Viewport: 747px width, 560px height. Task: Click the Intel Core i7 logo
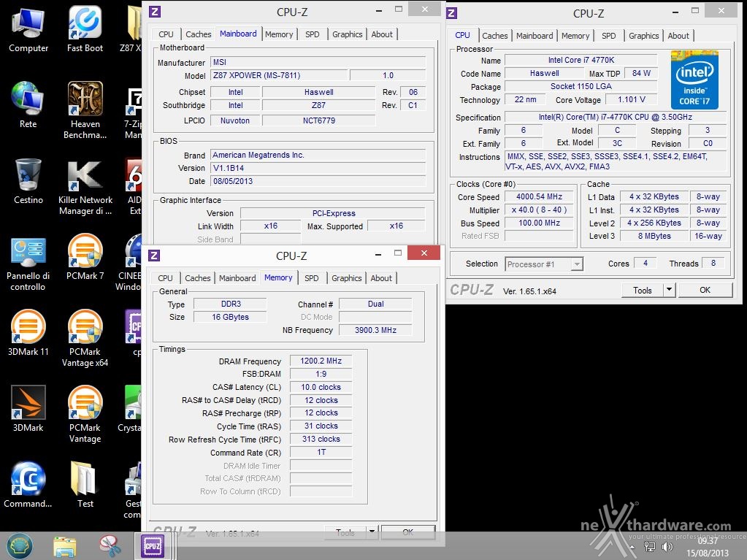694,80
